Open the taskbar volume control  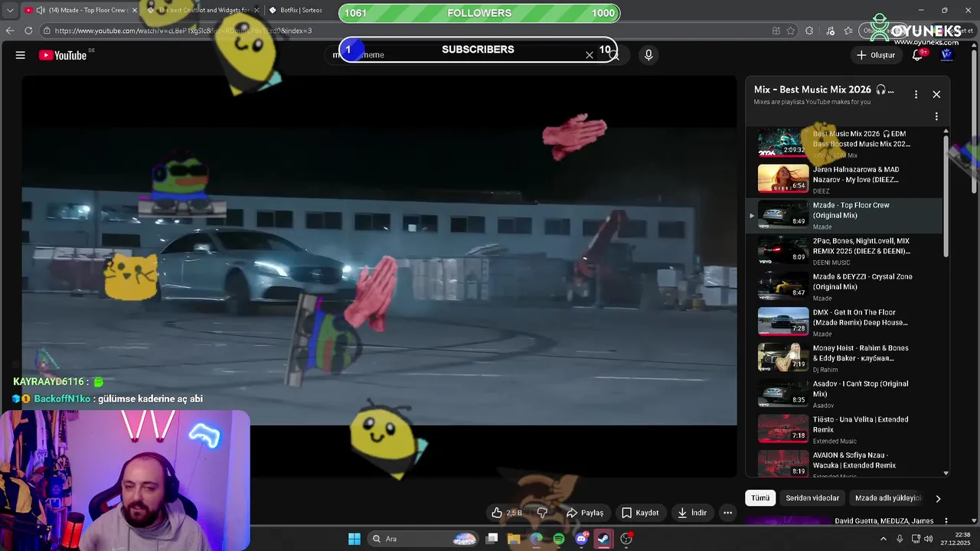[929, 539]
